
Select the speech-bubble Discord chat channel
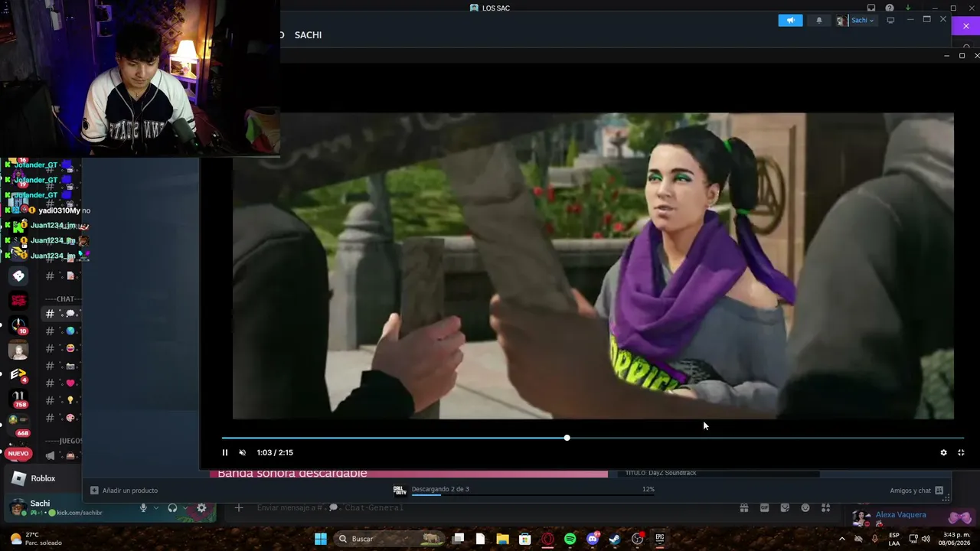pos(63,314)
